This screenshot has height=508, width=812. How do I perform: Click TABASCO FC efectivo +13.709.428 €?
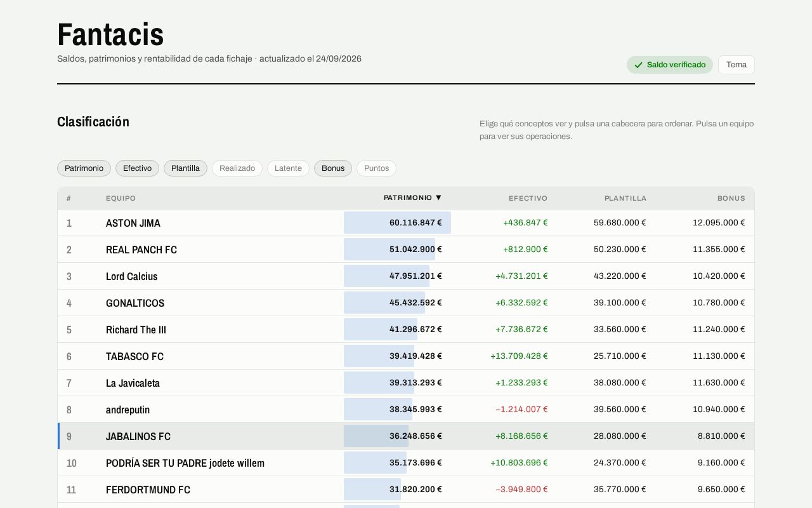[x=519, y=356]
